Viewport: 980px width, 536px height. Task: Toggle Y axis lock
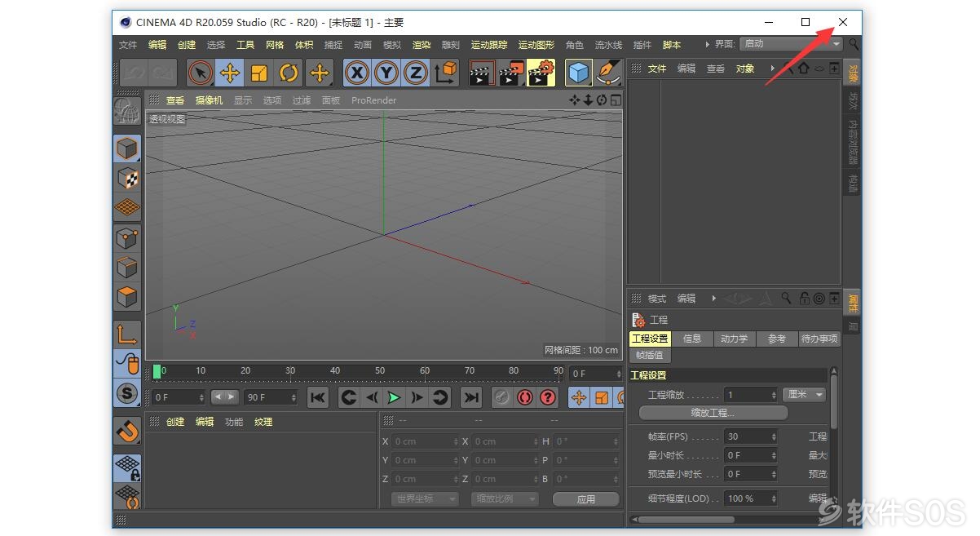386,73
